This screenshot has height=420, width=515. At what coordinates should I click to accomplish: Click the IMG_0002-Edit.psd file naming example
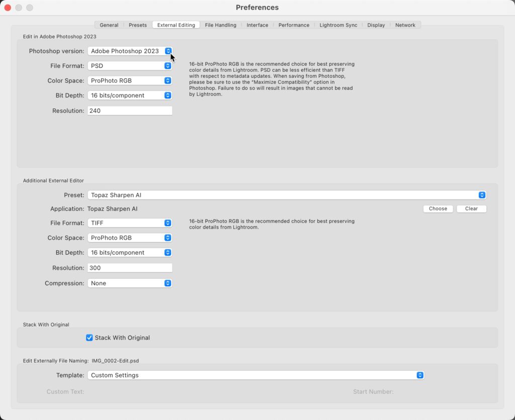click(115, 361)
